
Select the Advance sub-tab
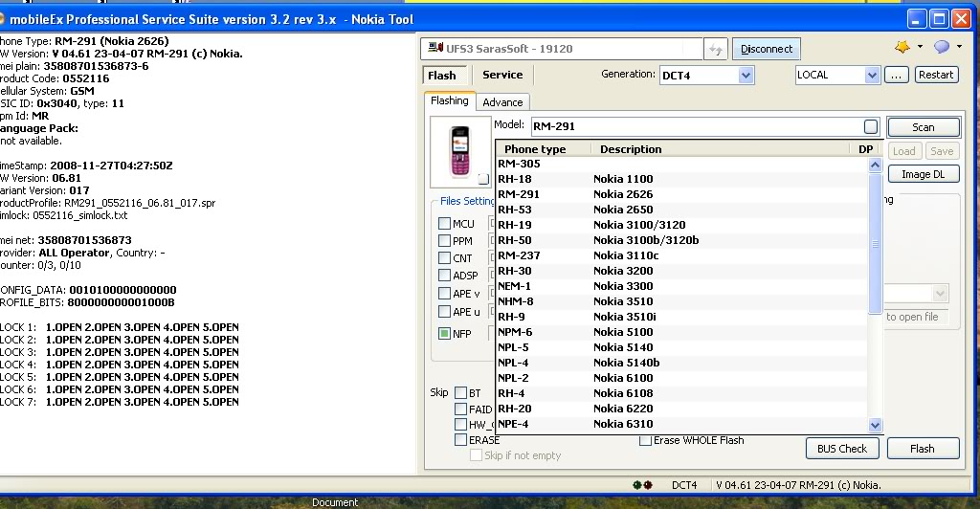click(502, 102)
